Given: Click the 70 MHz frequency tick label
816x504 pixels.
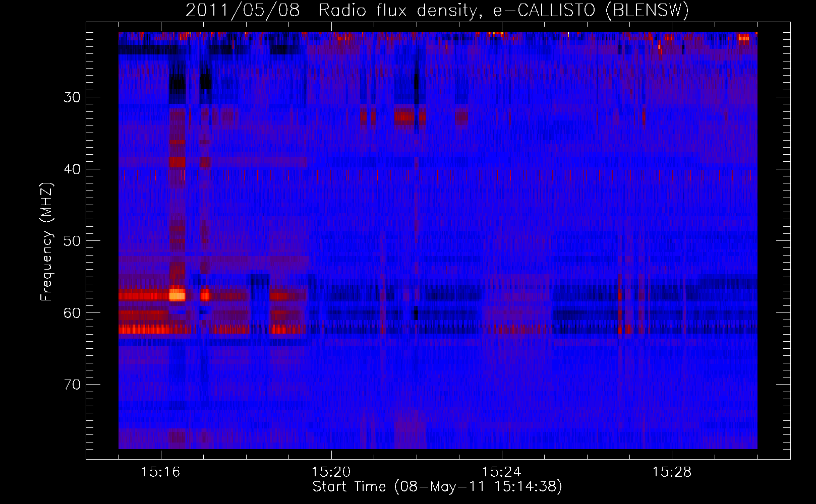Looking at the screenshot, I should (72, 385).
